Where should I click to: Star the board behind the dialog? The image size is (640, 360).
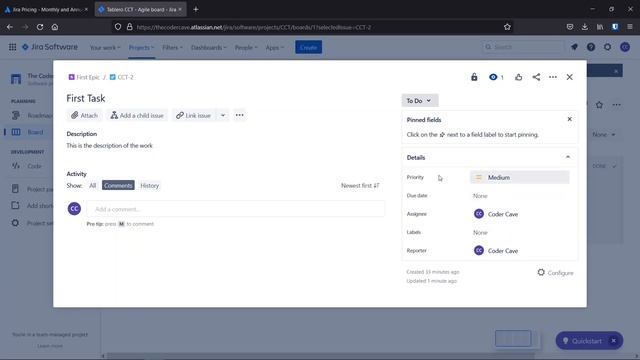(599, 105)
